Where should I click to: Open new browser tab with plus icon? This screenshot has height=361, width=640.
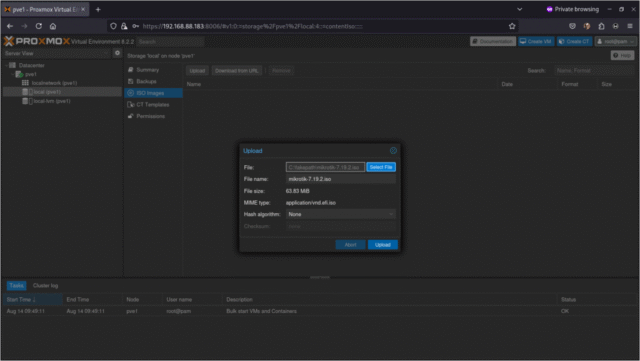coord(98,9)
